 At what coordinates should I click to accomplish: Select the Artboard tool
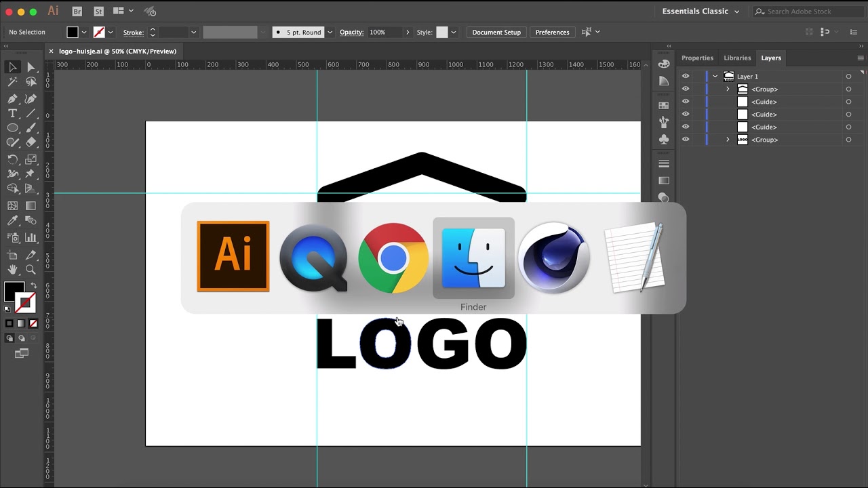(x=12, y=256)
